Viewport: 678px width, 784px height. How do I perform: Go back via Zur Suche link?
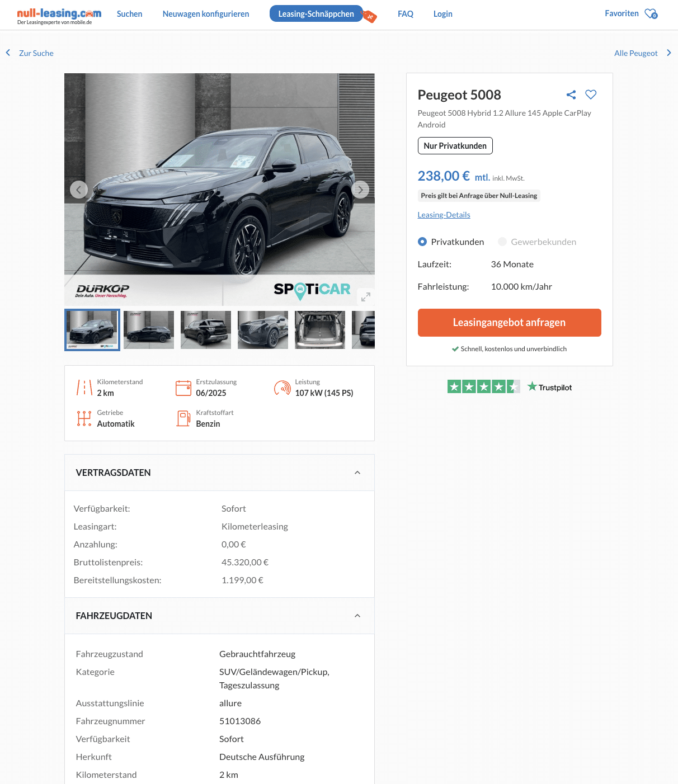click(36, 53)
